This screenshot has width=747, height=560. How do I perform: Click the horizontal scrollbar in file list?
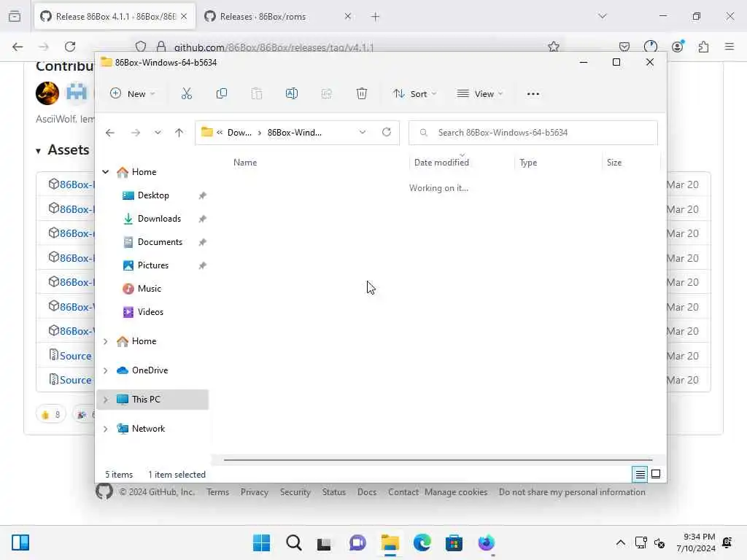[x=438, y=460]
